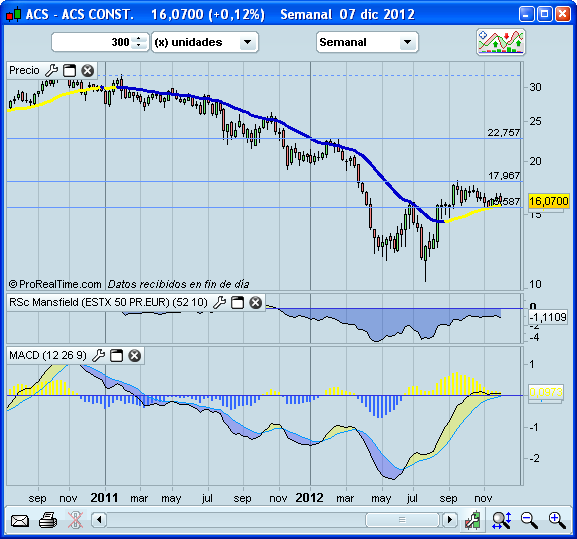Image resolution: width=577 pixels, height=539 pixels.
Task: Zoom out with minus magnifier
Action: (x=529, y=520)
